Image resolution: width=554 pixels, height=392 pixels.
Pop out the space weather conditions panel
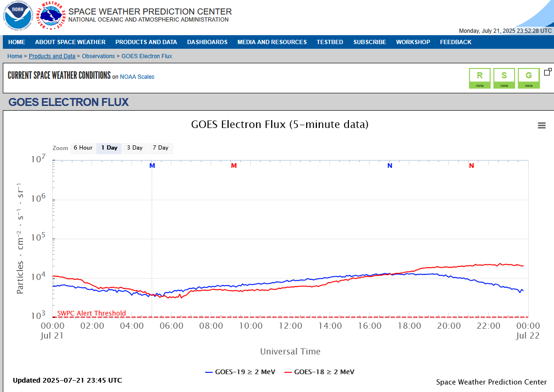point(547,72)
